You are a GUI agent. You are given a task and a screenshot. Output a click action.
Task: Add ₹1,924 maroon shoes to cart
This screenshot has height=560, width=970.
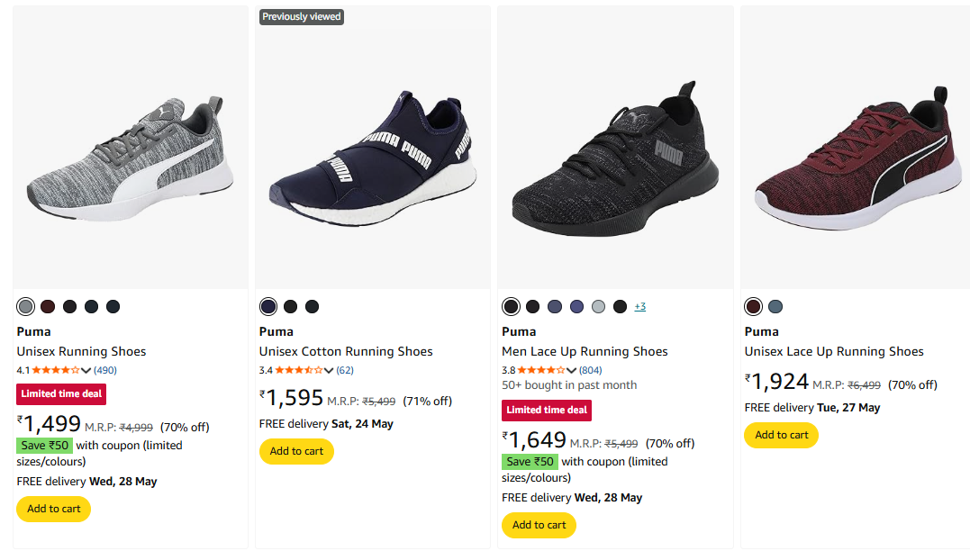click(x=781, y=435)
